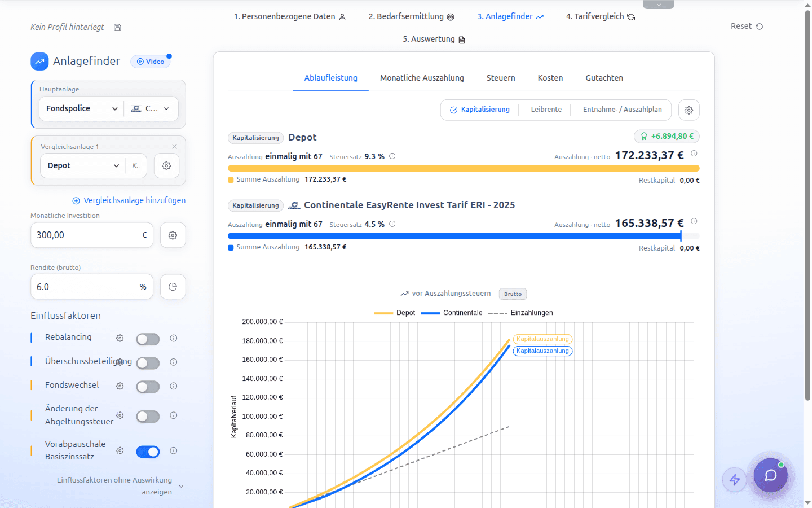Open the Rendite pie chart settings
Screen dimensions: 812x508
pos(173,287)
